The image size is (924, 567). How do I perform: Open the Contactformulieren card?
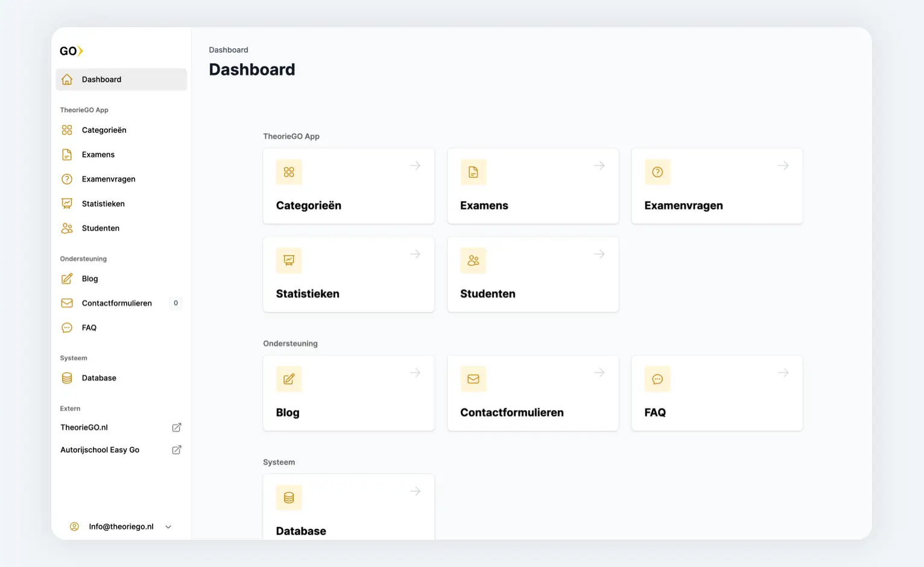click(x=533, y=393)
